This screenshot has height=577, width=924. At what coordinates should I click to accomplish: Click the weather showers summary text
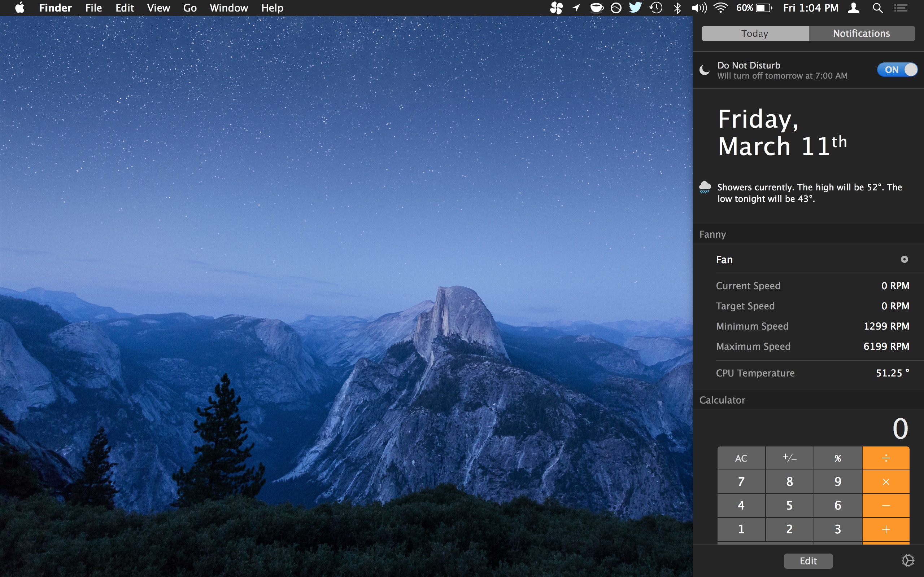(x=809, y=193)
